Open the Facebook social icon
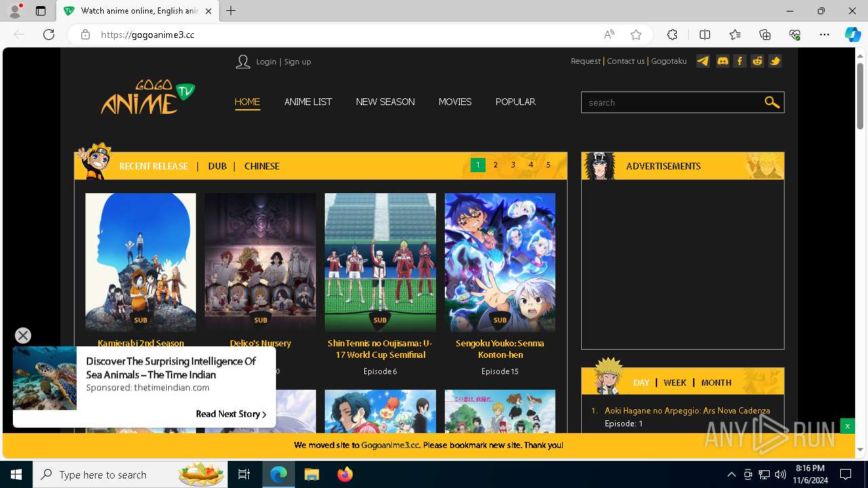 (740, 61)
